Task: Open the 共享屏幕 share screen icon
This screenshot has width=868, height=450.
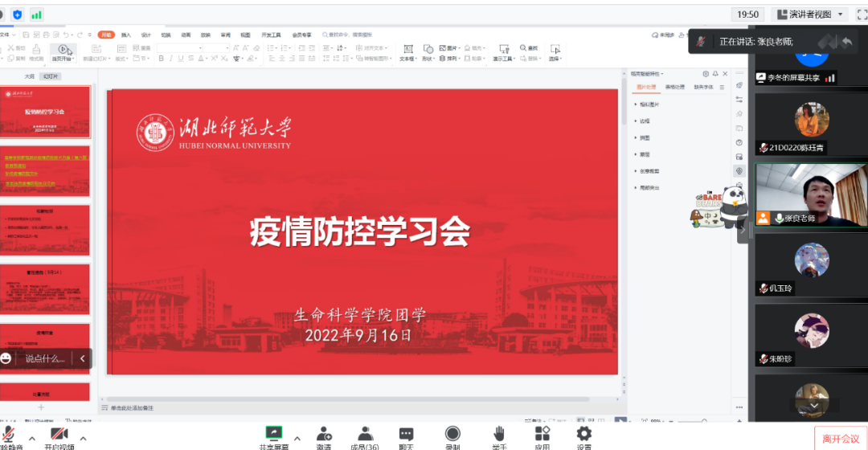Action: [274, 434]
